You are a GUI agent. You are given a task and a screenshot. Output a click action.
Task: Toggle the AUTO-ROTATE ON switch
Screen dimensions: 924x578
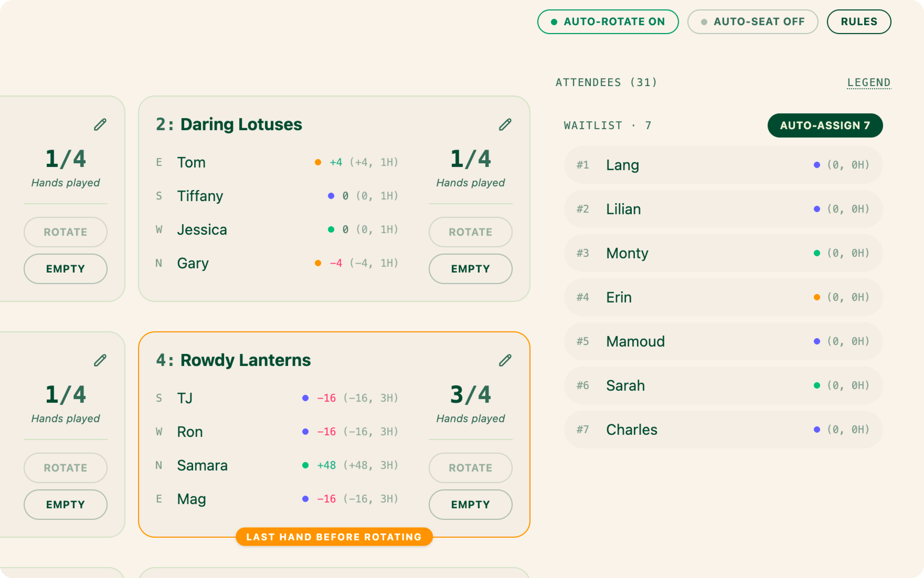click(x=607, y=22)
